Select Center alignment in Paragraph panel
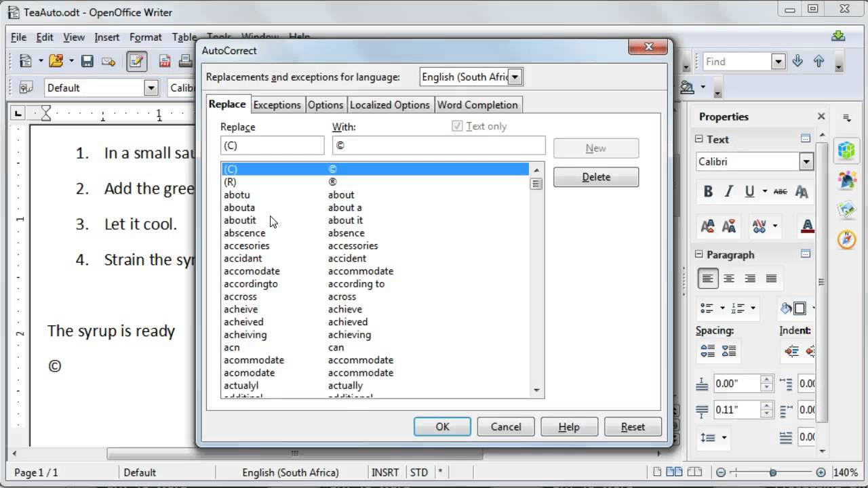This screenshot has width=868, height=488. [x=729, y=279]
